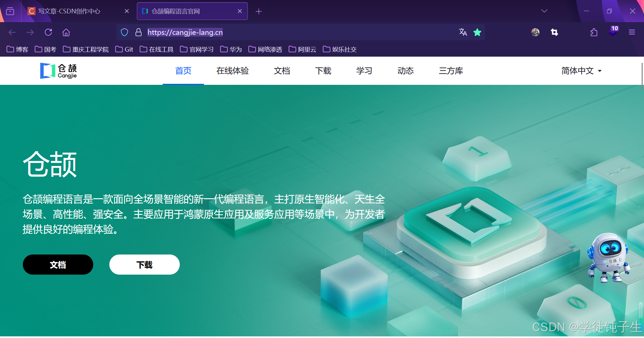Viewport: 644px width, 338px height.
Task: Open the 阿里云 bookmarks folder
Action: 303,49
